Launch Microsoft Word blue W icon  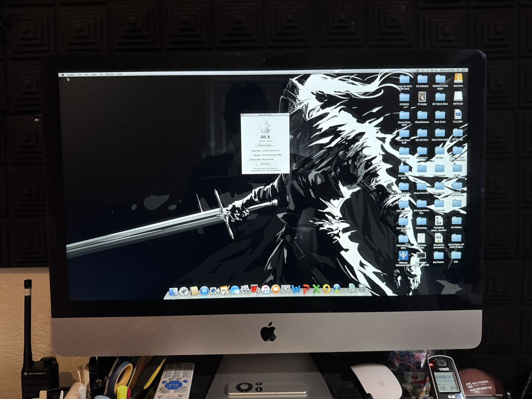[x=296, y=290]
